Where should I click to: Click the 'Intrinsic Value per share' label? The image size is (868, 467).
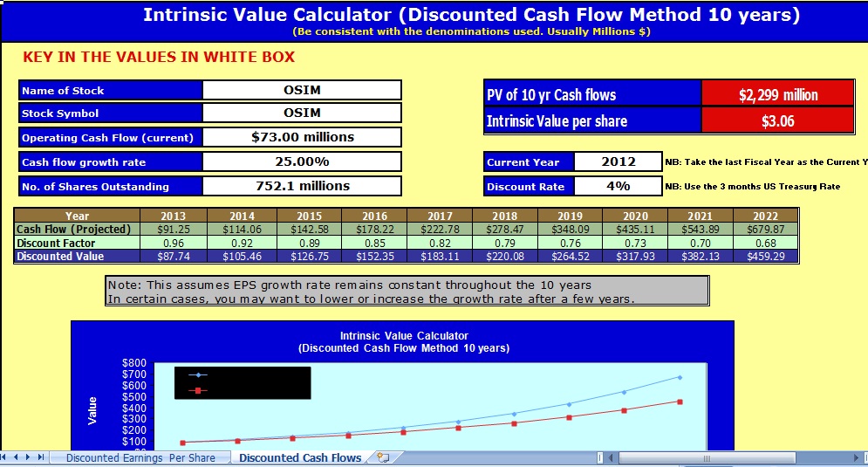coord(592,120)
